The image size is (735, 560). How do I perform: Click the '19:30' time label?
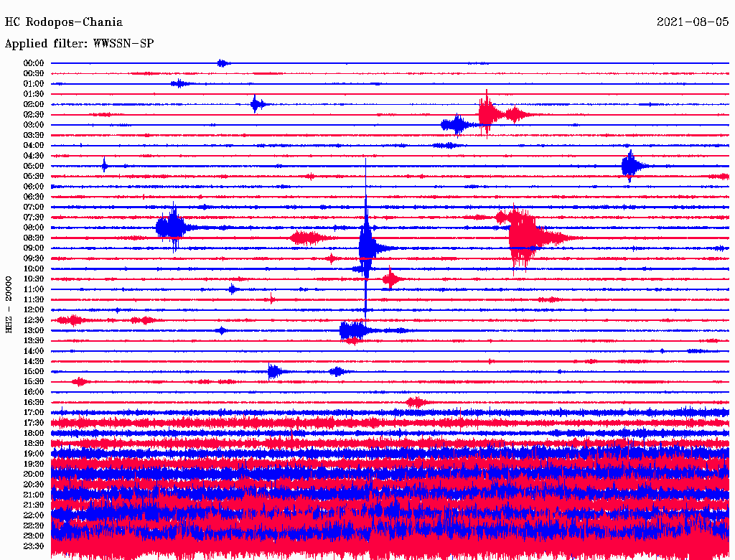click(x=34, y=464)
